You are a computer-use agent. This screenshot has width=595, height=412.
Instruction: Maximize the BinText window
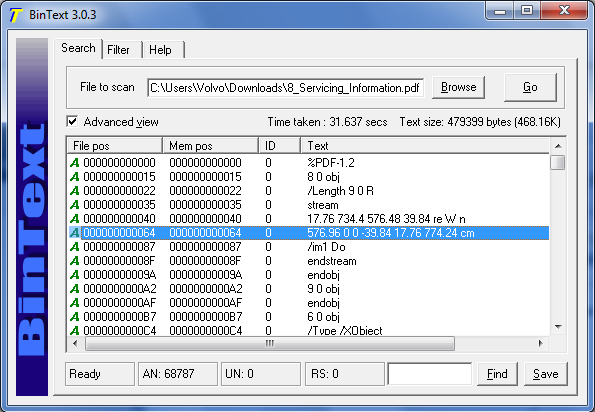point(527,11)
